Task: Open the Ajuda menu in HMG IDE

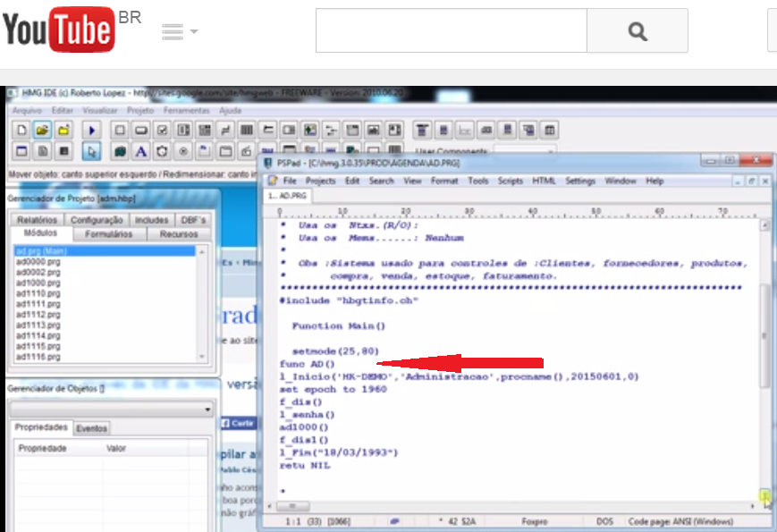Action: (231, 111)
